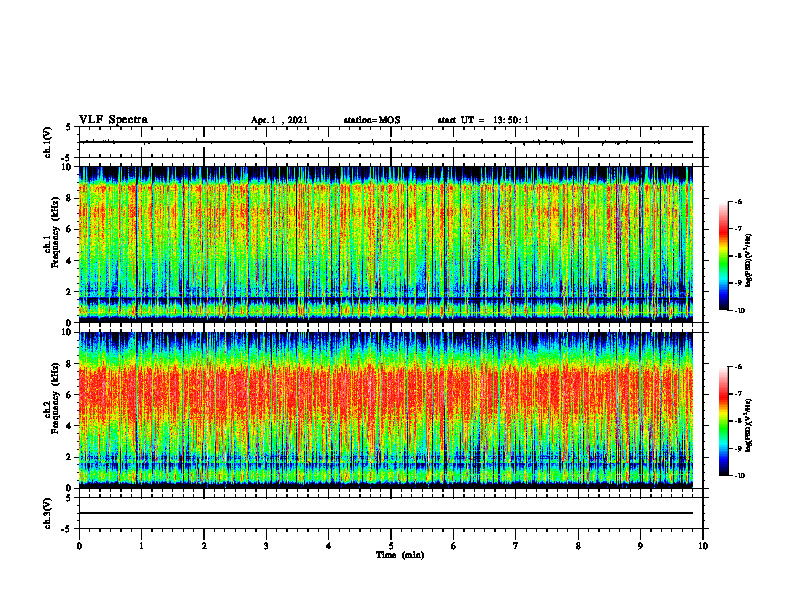Screen dimensions: 792x612
Task: Click the ch.1 colorbar PSD units label
Action: coord(749,261)
